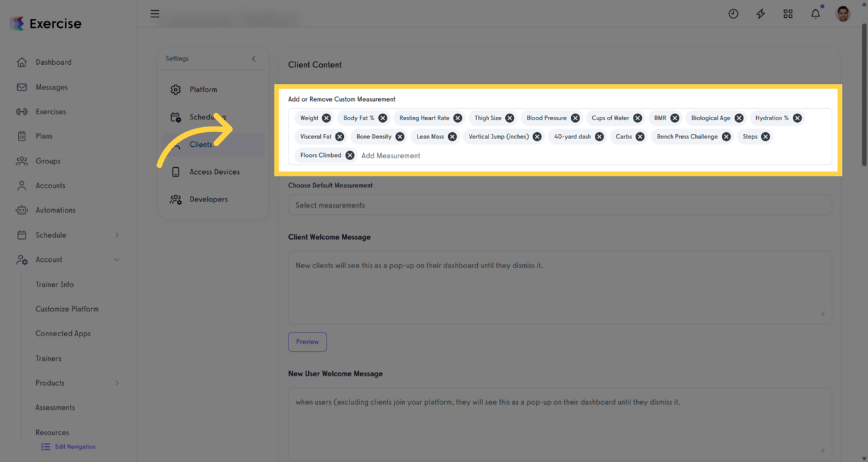This screenshot has height=462, width=868.
Task: Remove the BMR measurement chip
Action: (674, 118)
